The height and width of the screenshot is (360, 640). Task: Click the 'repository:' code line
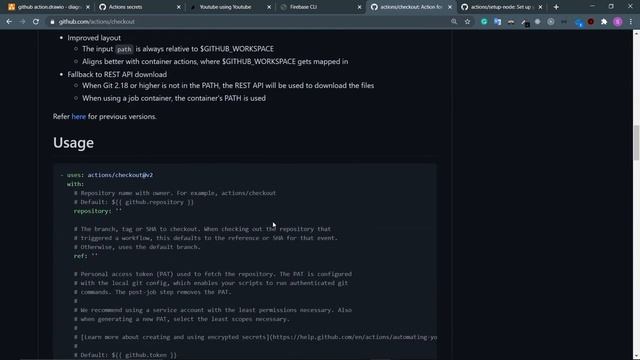coord(98,211)
